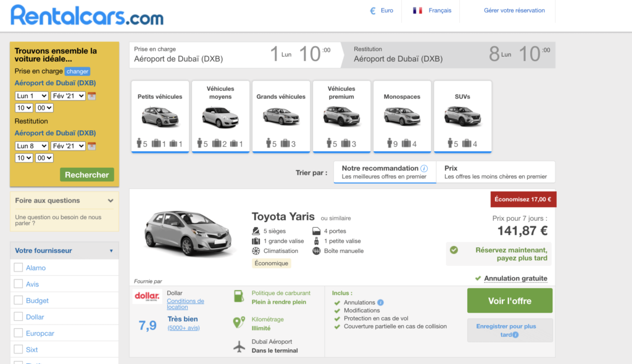This screenshot has height=364, width=632.
Task: Open Gérer votre réservation link
Action: pos(514,10)
